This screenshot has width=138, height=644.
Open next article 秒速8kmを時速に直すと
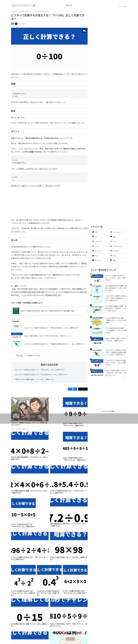49,344
